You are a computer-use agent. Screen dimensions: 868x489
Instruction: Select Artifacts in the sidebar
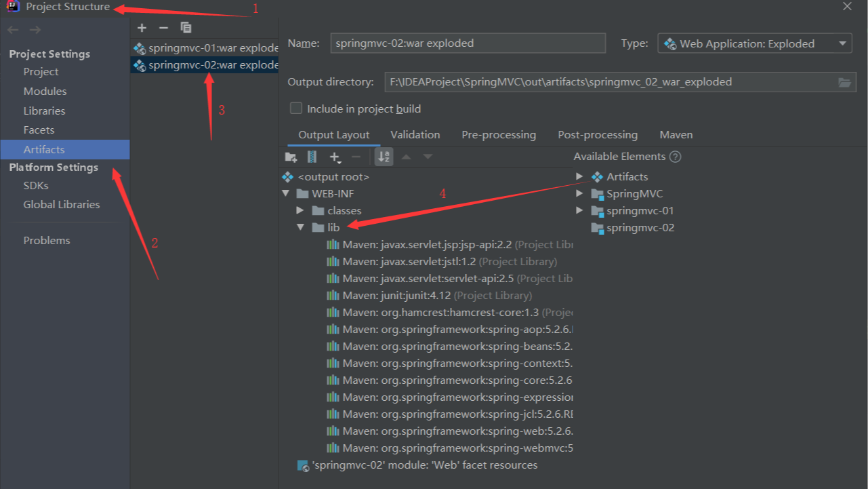pyautogui.click(x=65, y=149)
